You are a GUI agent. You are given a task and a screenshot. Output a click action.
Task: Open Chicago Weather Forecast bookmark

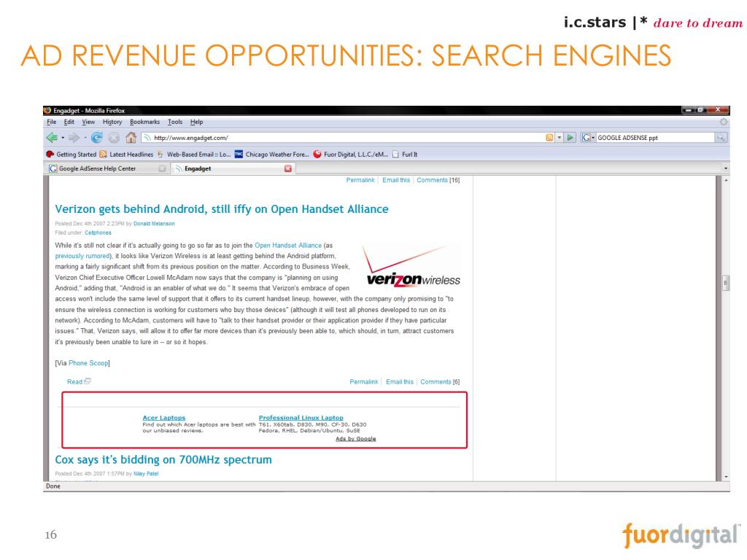coord(272,155)
